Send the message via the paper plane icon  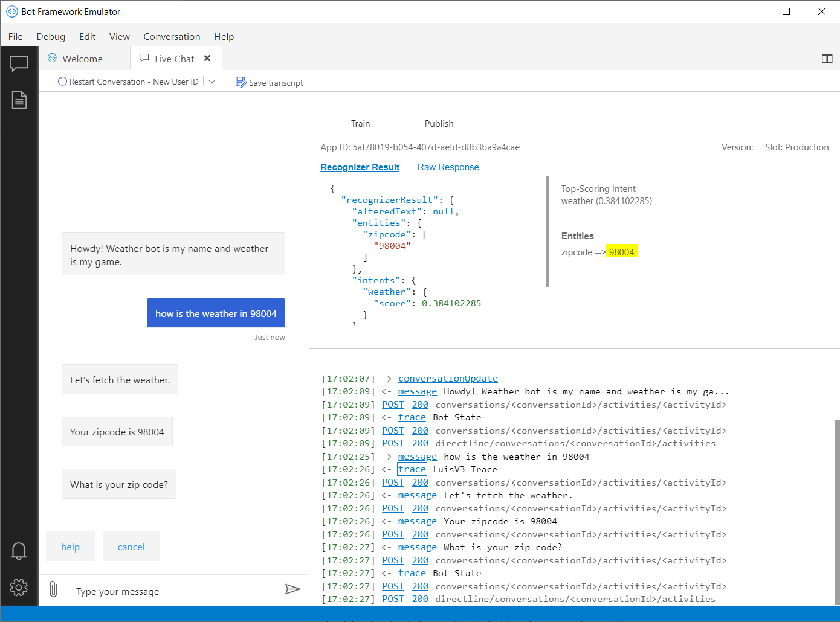point(293,589)
